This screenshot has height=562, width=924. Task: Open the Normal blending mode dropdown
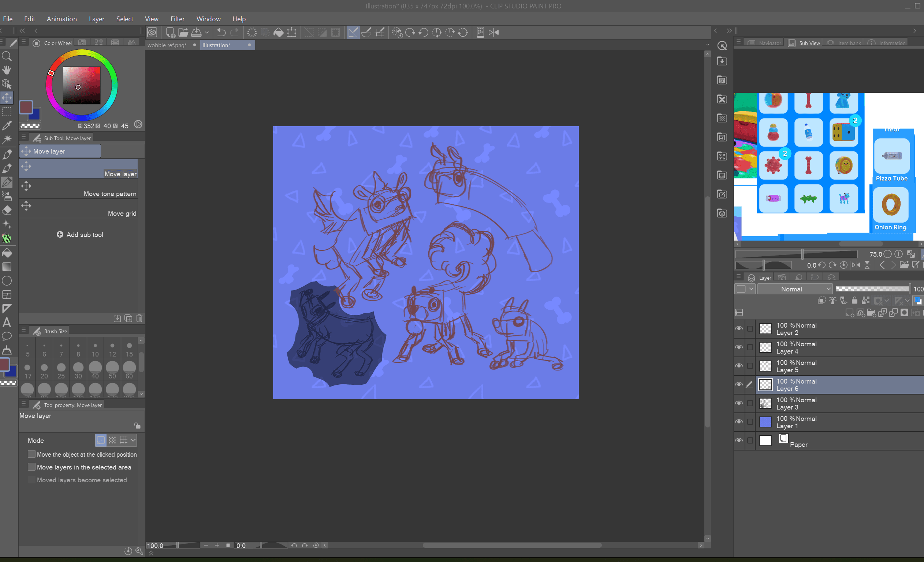tap(795, 289)
